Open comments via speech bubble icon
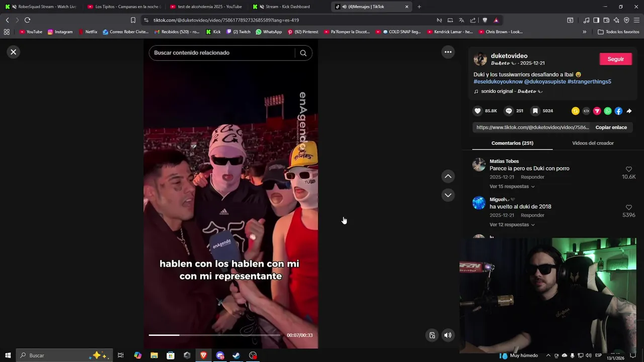 (x=509, y=111)
